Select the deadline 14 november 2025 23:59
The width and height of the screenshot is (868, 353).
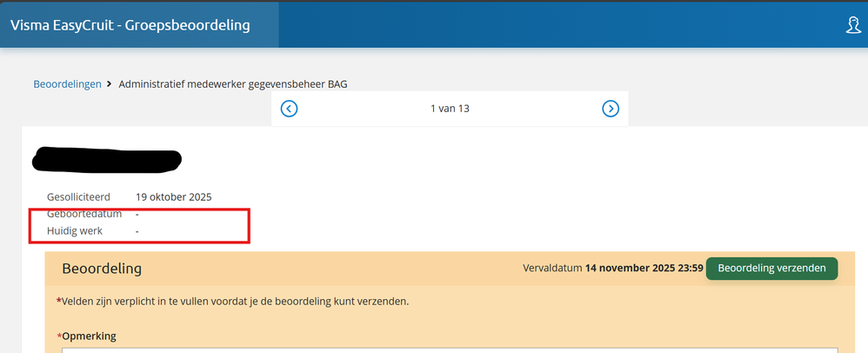[x=644, y=269]
